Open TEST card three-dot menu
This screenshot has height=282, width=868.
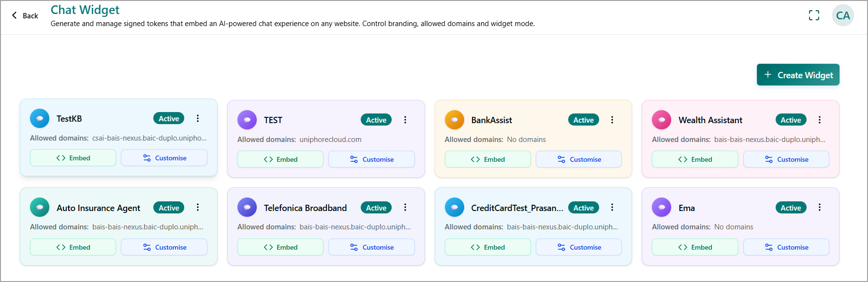405,120
